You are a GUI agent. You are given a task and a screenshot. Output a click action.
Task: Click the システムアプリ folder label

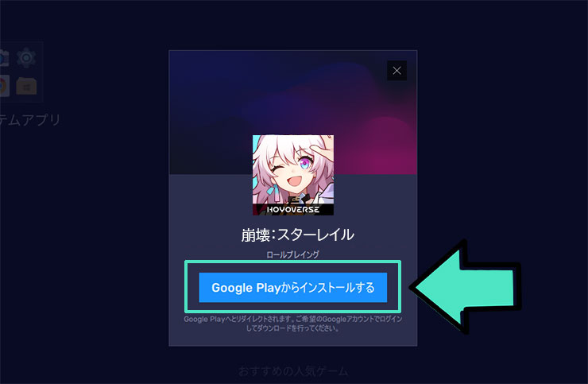(x=30, y=120)
